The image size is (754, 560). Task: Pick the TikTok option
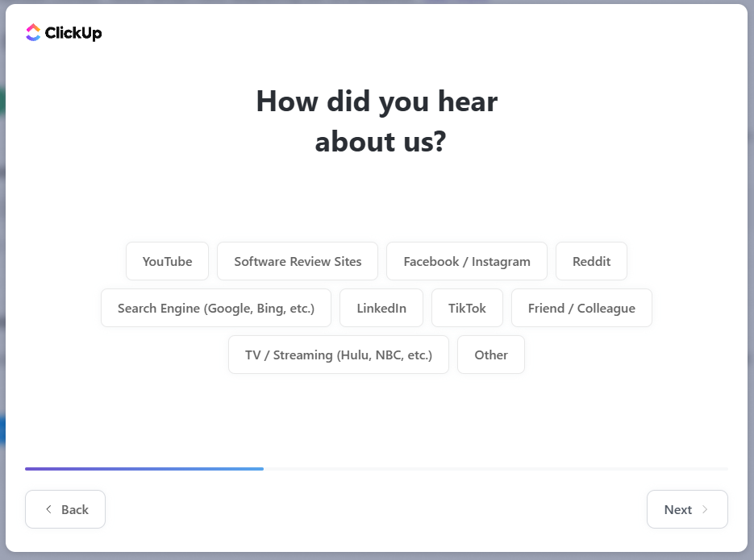point(468,308)
